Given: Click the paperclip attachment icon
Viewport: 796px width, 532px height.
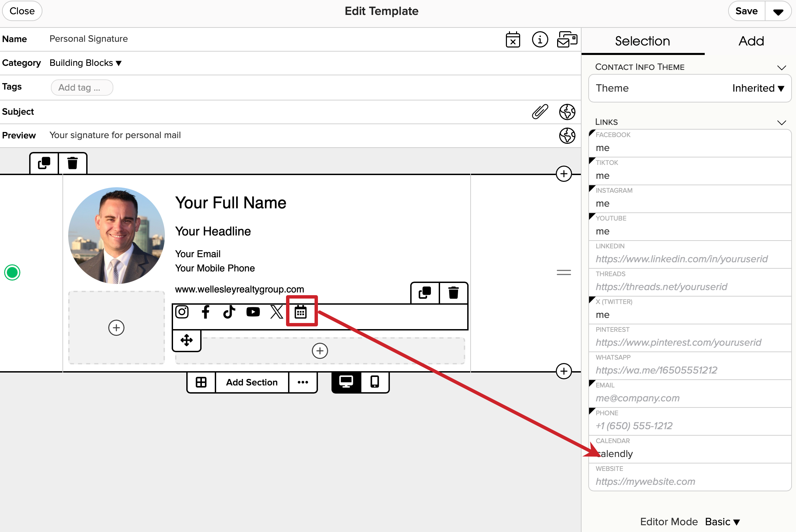Looking at the screenshot, I should pos(540,112).
